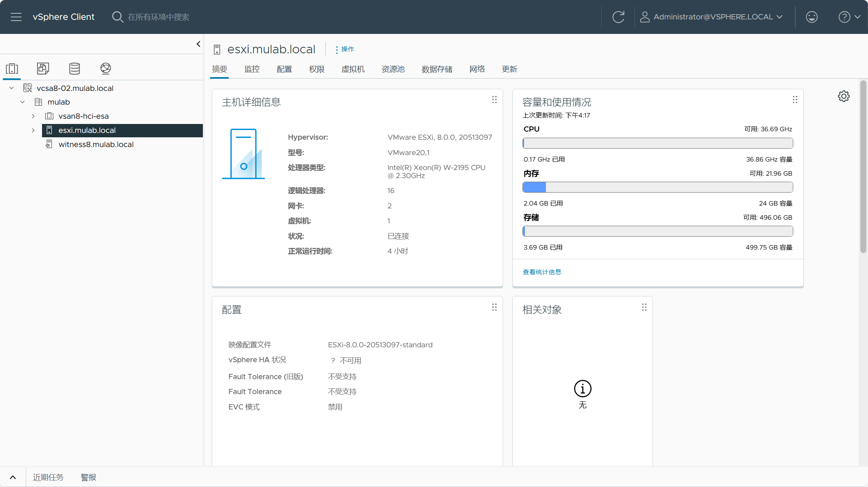
Task: Open the feedback smiley icon
Action: coord(811,17)
